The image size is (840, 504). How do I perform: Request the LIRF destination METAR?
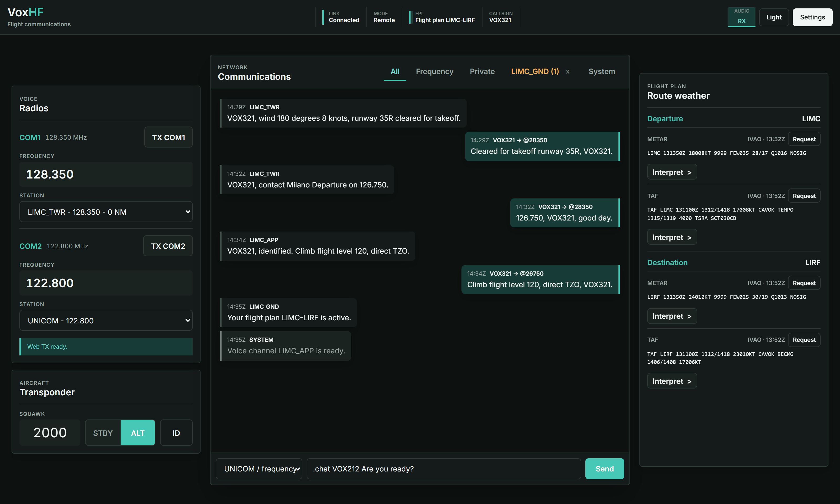click(x=804, y=283)
